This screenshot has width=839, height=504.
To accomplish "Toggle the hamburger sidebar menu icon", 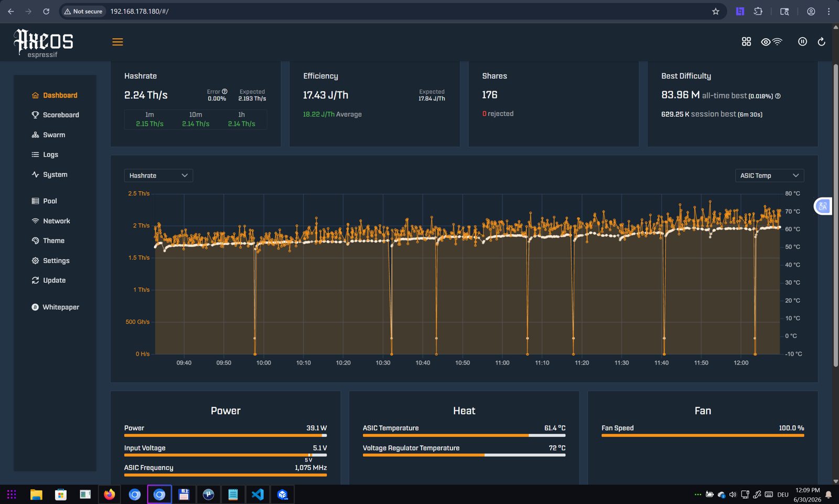I will [117, 42].
